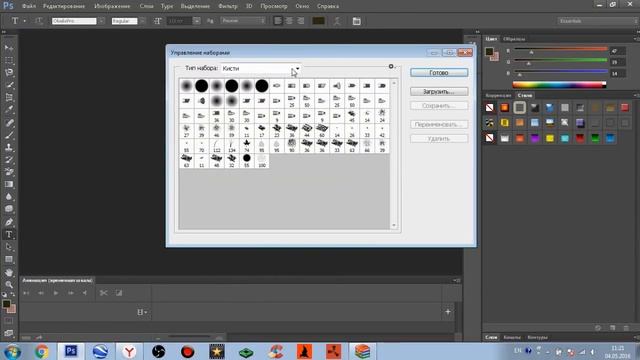640x360 pixels.
Task: Open the anti-aliasing method dropdown
Action: [x=243, y=21]
